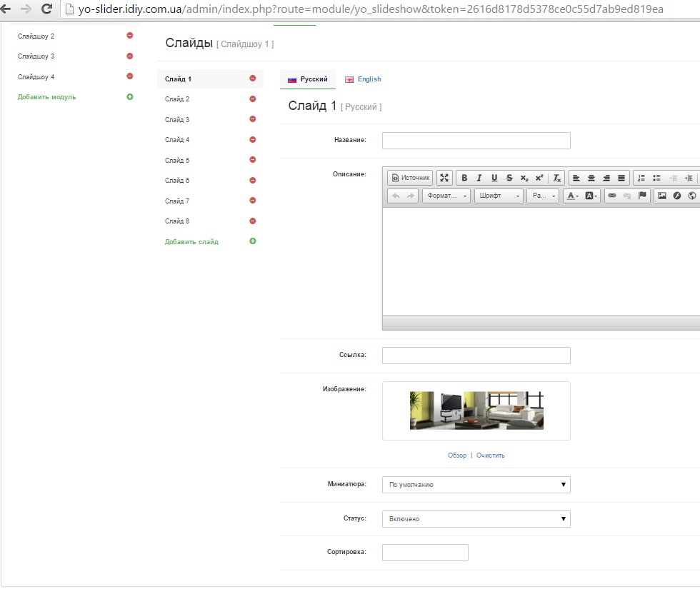
Task: Click the increase indent icon
Action: point(689,178)
